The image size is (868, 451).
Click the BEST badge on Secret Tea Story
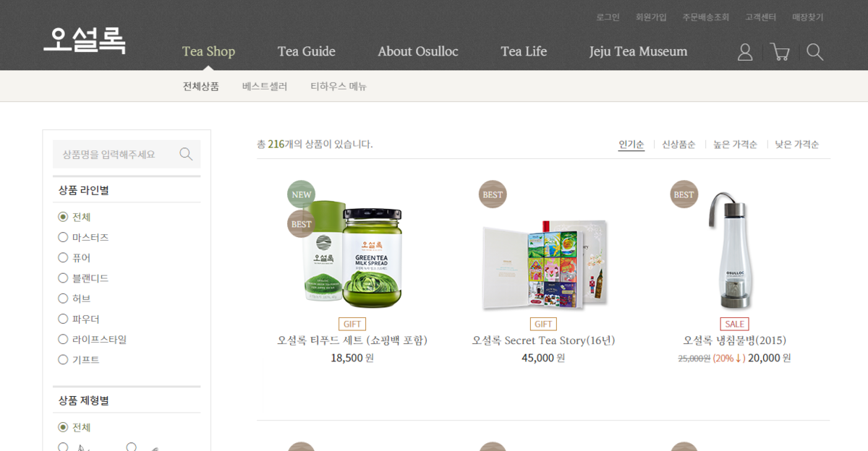pyautogui.click(x=493, y=194)
